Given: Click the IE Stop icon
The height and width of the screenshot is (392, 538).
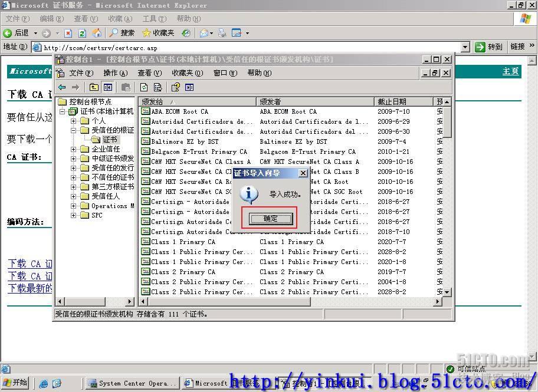Looking at the screenshot, I should (68, 33).
